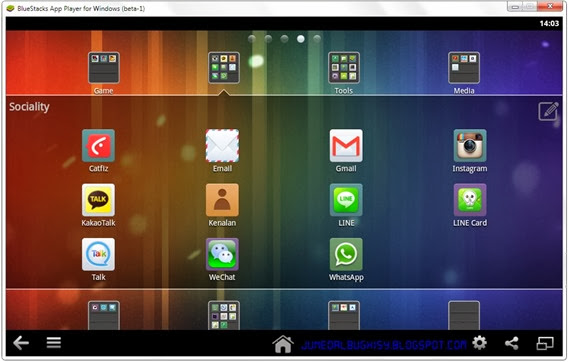Switch to the fifth home page dot
569x362 pixels.
(317, 39)
